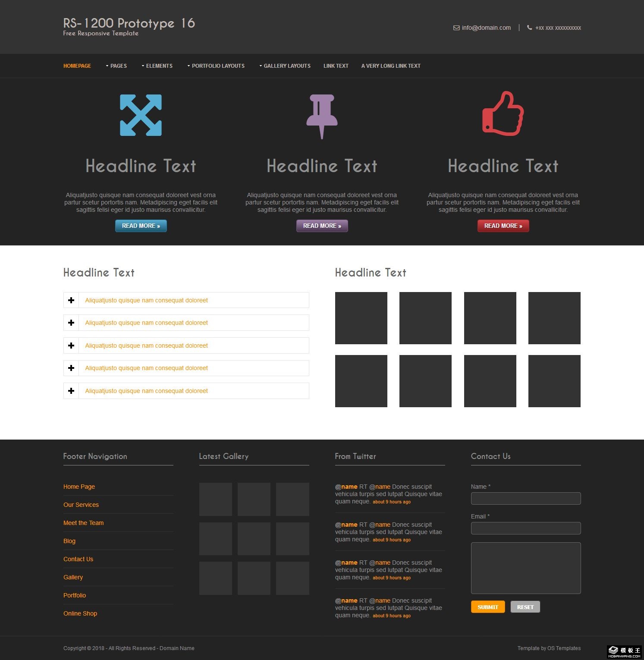Click the envelope icon beside the email address

(456, 28)
